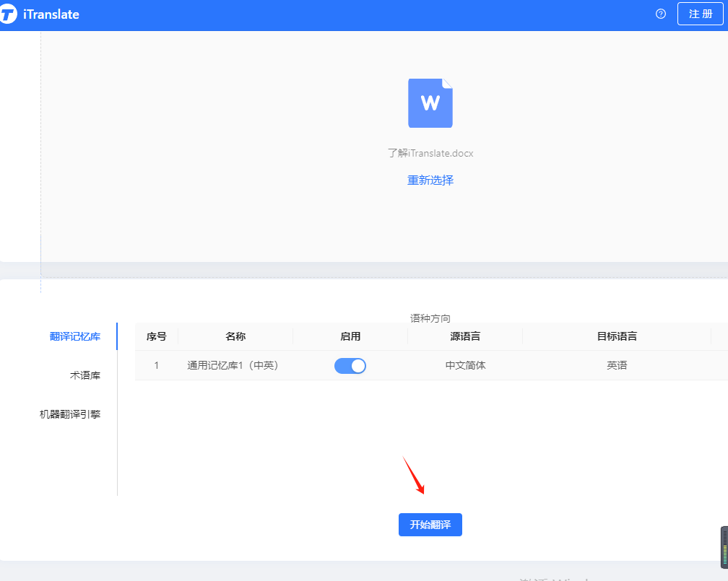Click the 重新选择 reselect file link
The height and width of the screenshot is (581, 728).
430,180
